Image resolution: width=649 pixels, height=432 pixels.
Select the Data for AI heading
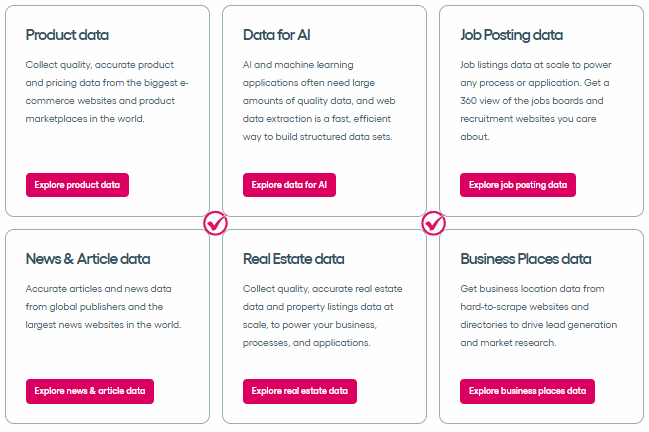(277, 35)
